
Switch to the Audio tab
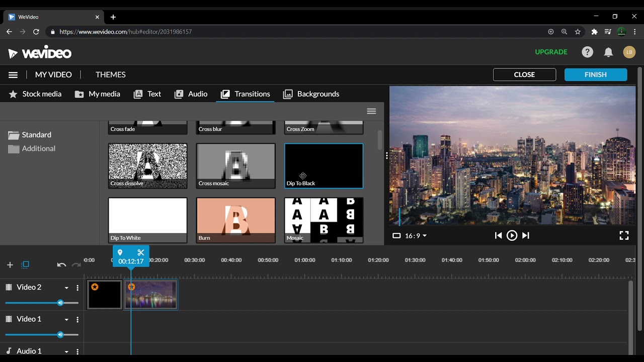[x=191, y=94]
